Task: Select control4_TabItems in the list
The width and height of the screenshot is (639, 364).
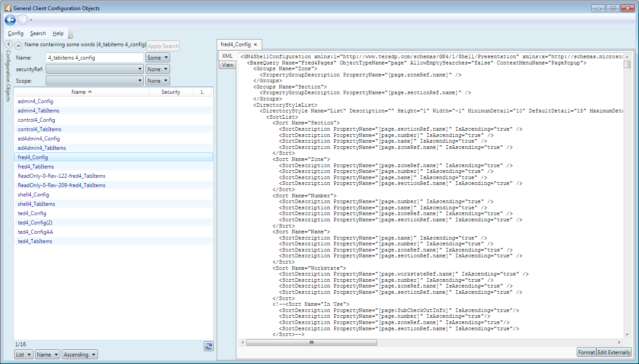Action: [113, 129]
